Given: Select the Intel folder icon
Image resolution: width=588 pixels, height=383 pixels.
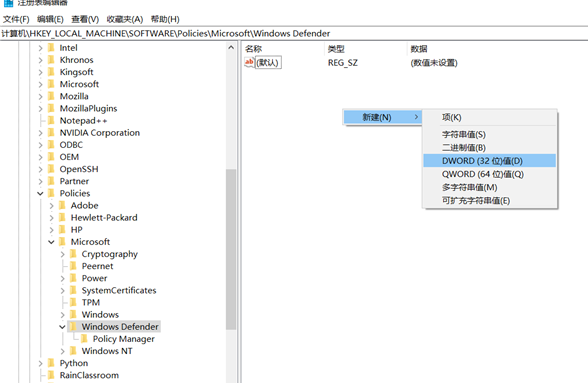Looking at the screenshot, I should pos(51,48).
